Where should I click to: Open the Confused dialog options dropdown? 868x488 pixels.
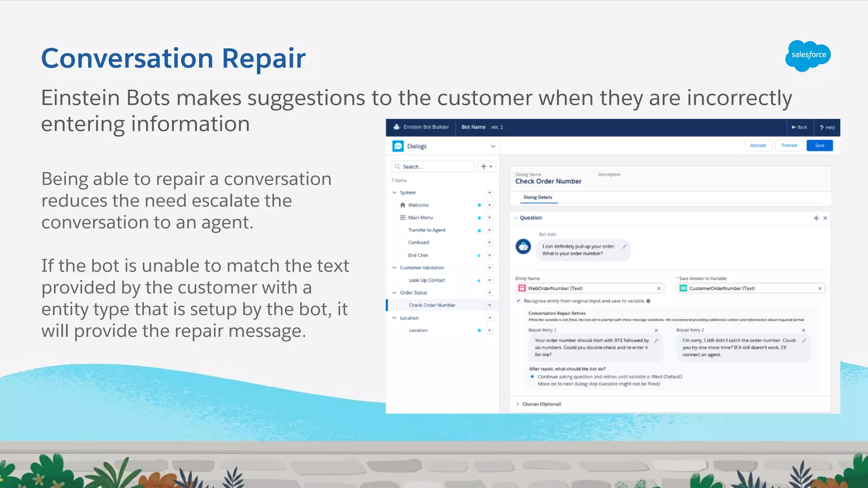pos(490,243)
